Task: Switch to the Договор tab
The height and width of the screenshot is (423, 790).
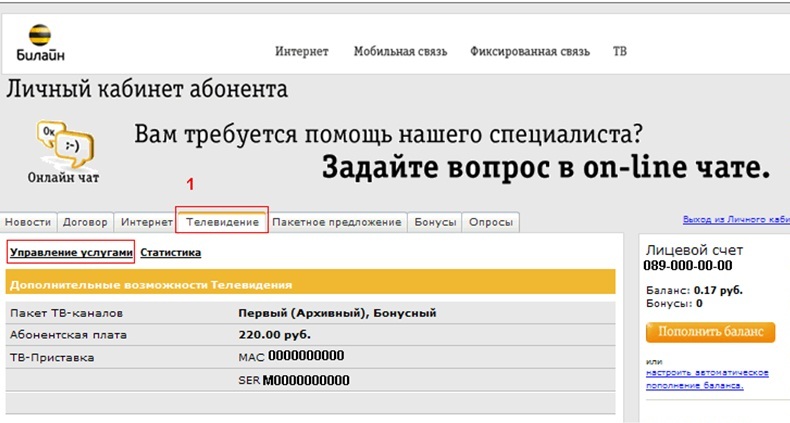Action: pyautogui.click(x=85, y=222)
